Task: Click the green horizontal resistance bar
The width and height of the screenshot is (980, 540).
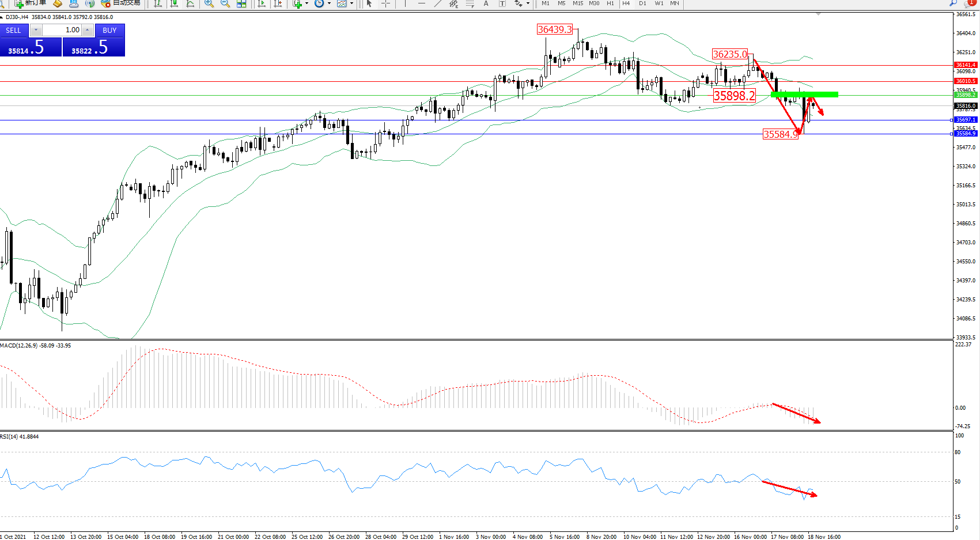Action: pos(804,95)
